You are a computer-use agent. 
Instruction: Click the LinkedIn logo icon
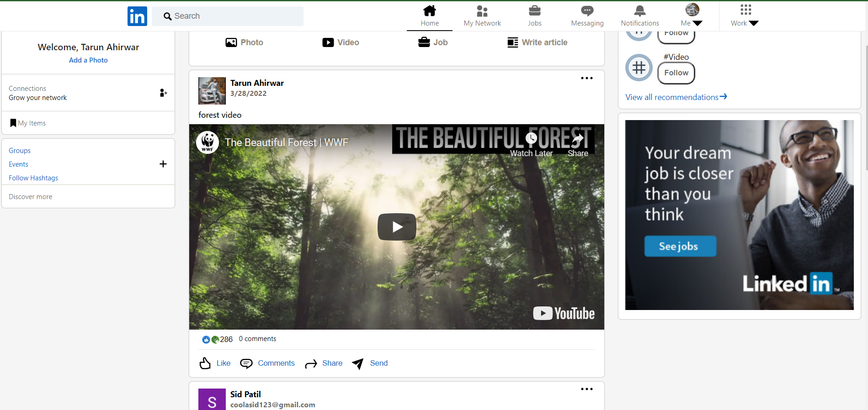pos(137,16)
